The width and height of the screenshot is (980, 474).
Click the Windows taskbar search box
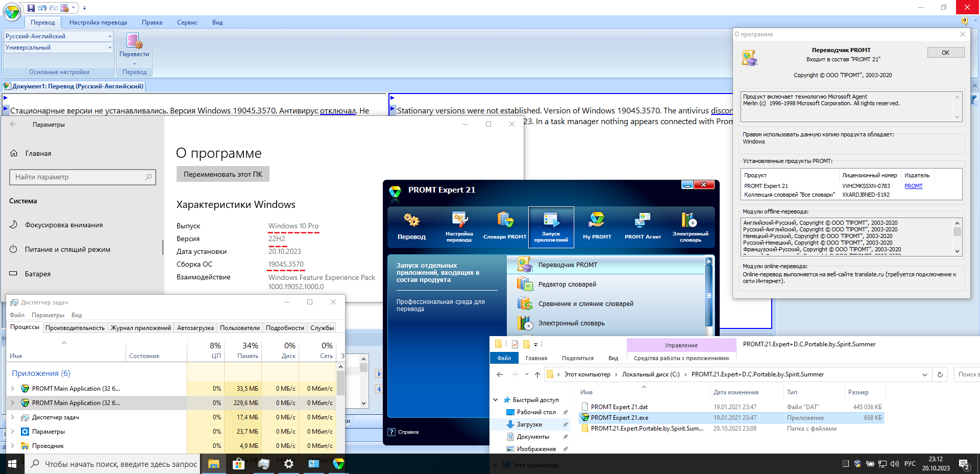click(x=112, y=464)
